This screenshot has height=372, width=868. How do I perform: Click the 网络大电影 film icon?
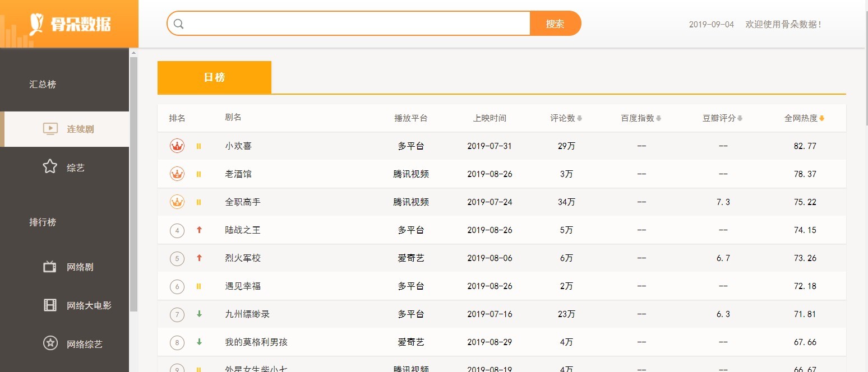pyautogui.click(x=50, y=305)
